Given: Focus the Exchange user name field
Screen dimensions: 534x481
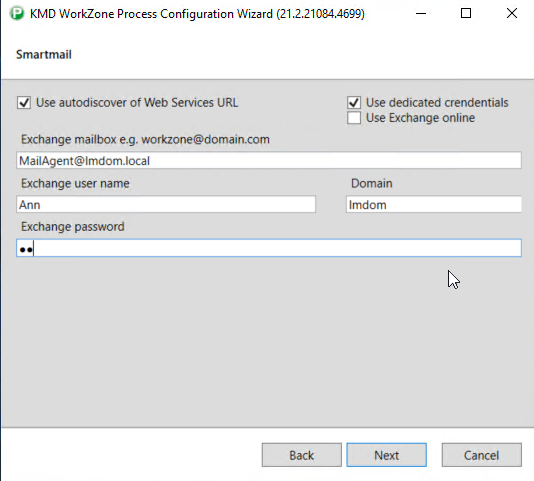Looking at the screenshot, I should [166, 204].
